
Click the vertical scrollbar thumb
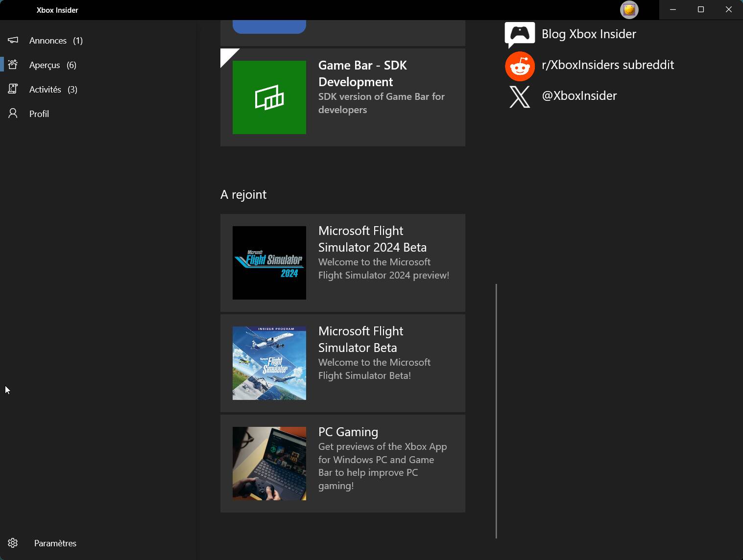[x=496, y=411]
